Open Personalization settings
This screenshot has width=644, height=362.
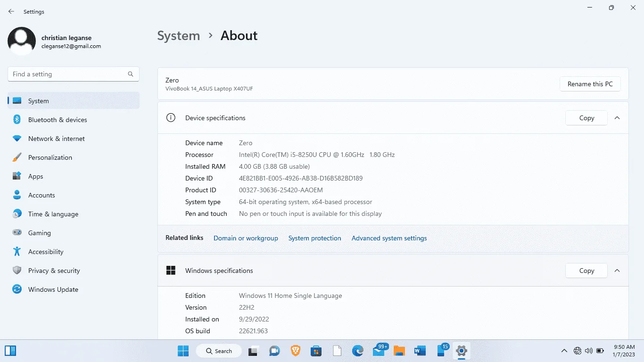[74, 157]
